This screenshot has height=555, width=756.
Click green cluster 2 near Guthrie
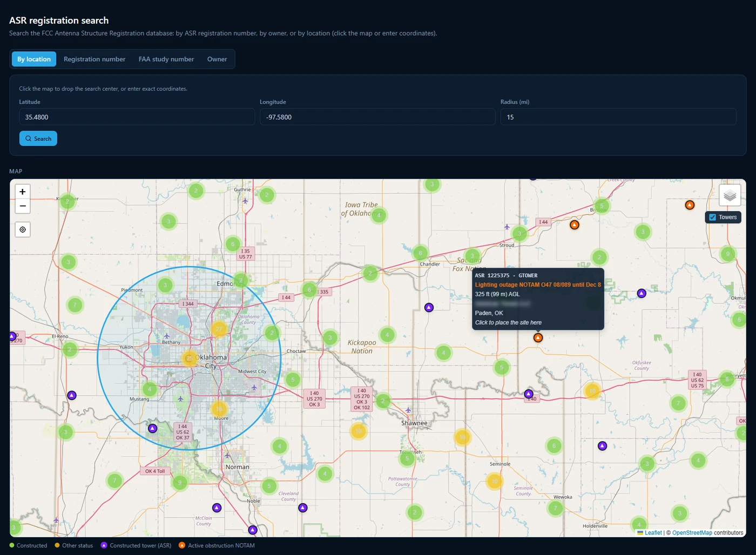(x=267, y=195)
